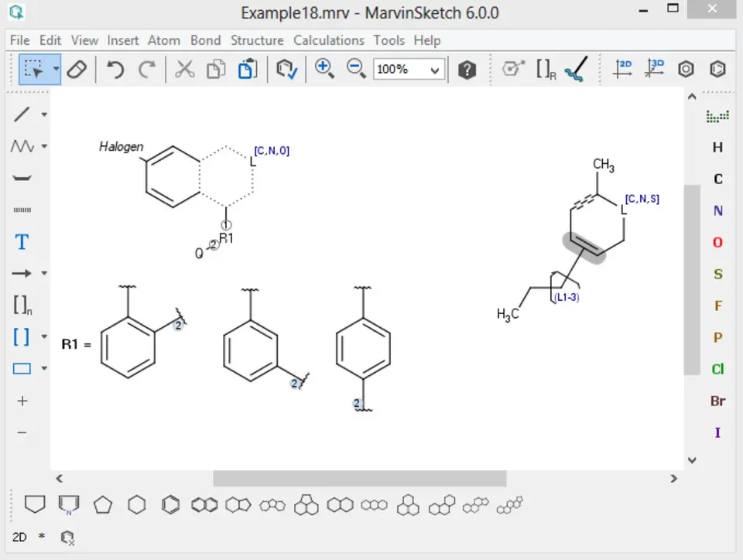Viewport: 743px width, 560px height.
Task: Expand the bond type dropdown arrow
Action: click(44, 114)
